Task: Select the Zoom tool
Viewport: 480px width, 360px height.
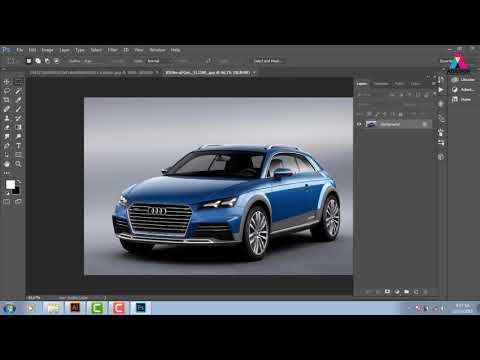Action: pyautogui.click(x=18, y=164)
